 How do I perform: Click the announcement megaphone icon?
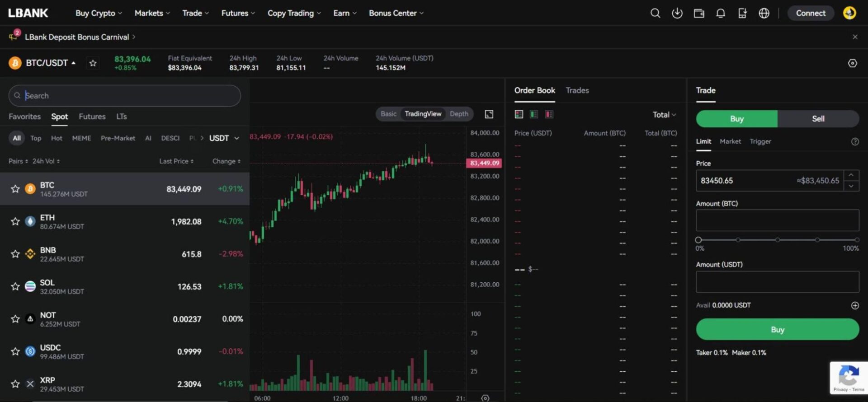click(x=13, y=37)
